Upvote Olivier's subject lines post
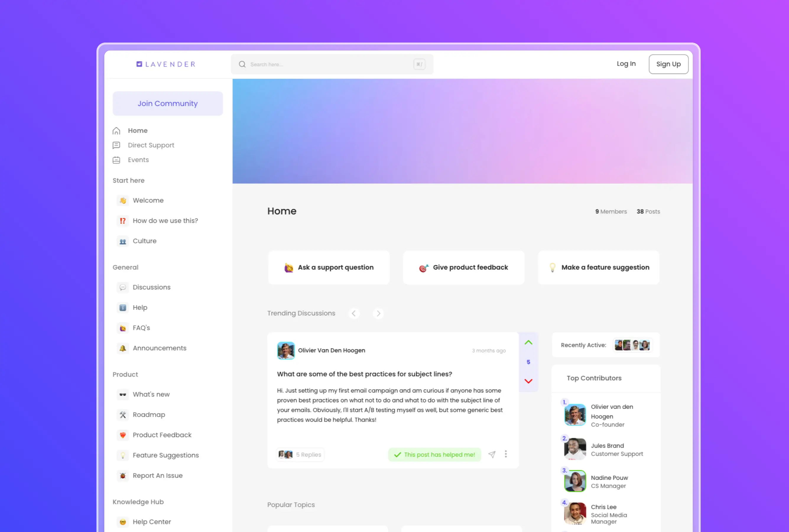This screenshot has height=532, width=789. click(528, 342)
